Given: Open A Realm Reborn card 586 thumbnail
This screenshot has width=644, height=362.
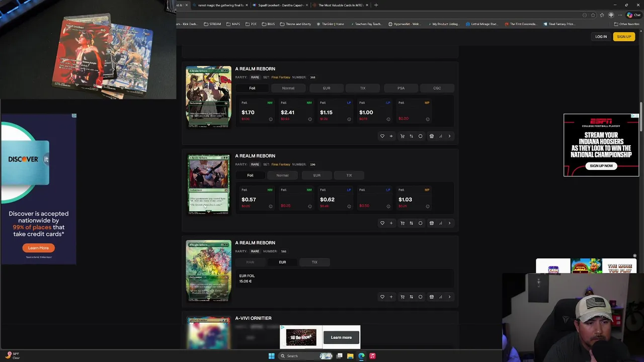Looking at the screenshot, I should 208,271.
